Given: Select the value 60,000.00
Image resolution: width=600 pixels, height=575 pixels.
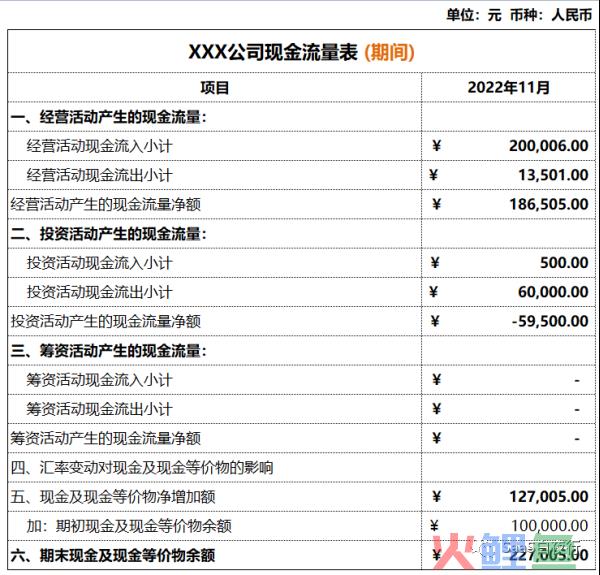Looking at the screenshot, I should [x=553, y=292].
